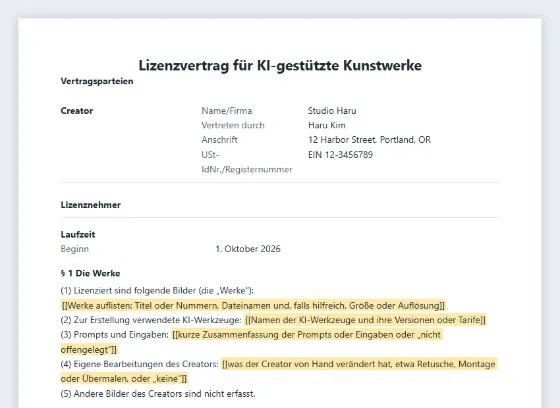560x408 pixels.
Task: Click the 'Beginn' label
Action: (x=75, y=249)
